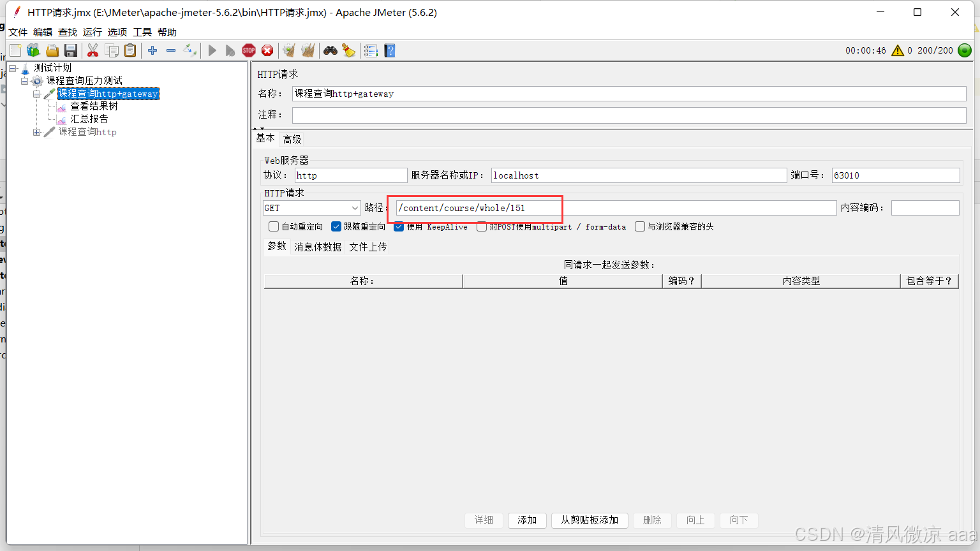980x551 pixels.
Task: Paste from clipboard via toolbar icon
Action: click(130, 50)
